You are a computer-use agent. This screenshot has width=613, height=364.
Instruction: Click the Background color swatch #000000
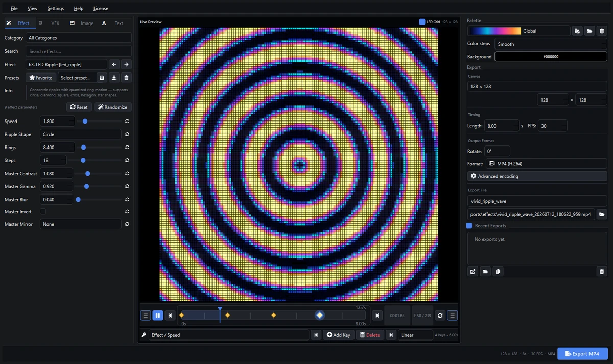(551, 57)
